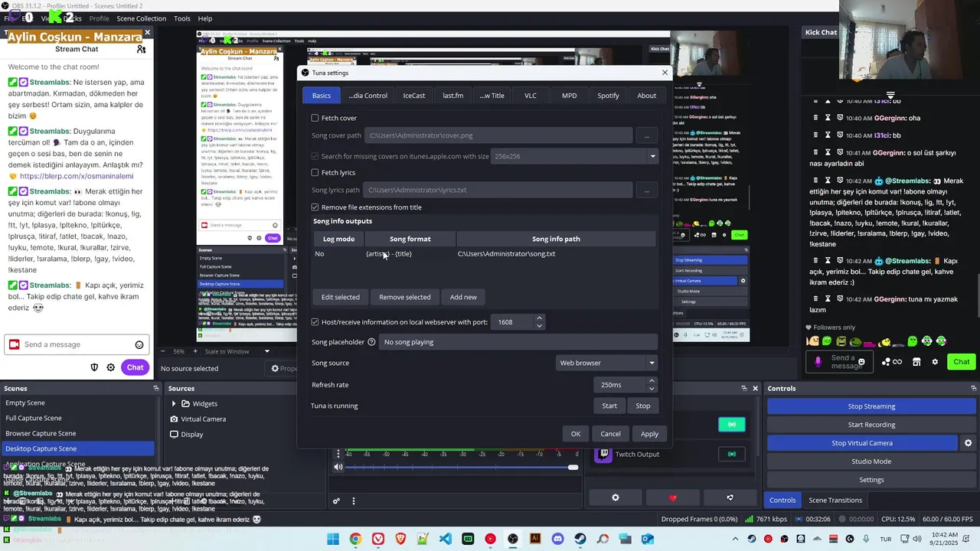
Task: Open the cover size 256x256 dropdown
Action: pyautogui.click(x=575, y=156)
